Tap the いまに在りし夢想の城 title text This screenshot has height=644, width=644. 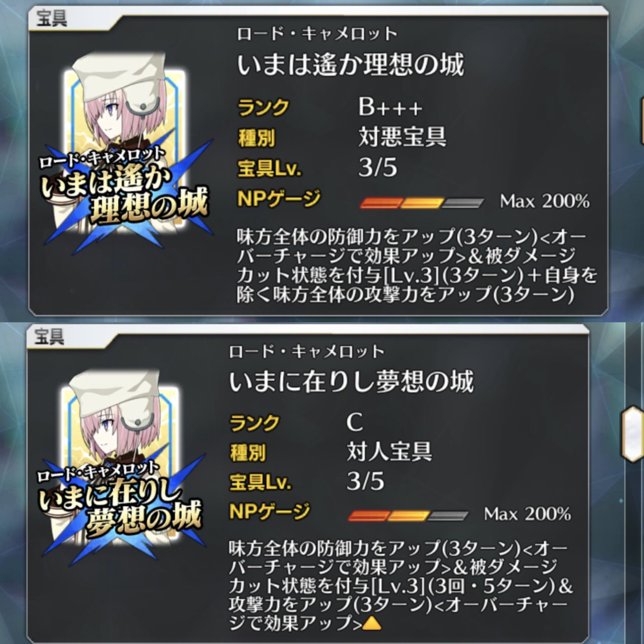(351, 382)
